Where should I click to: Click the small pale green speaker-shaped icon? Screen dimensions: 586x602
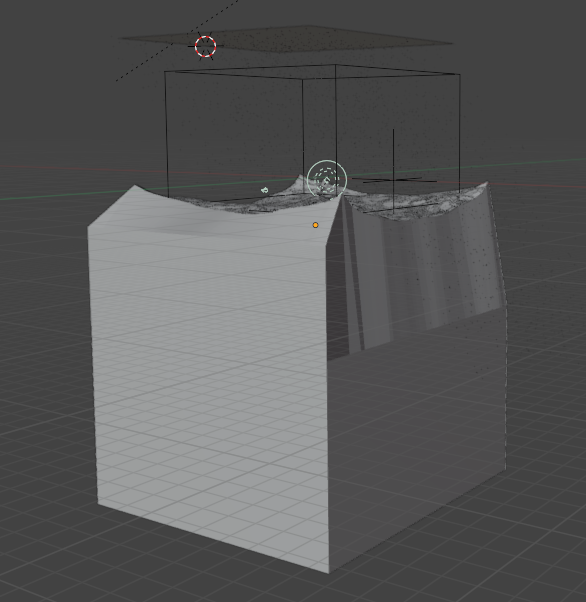265,190
